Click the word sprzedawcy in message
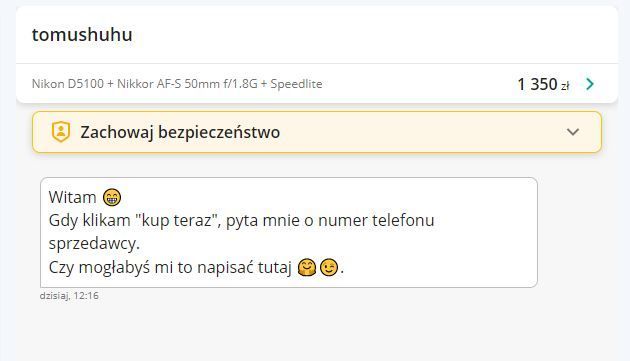The image size is (630, 361). (94, 244)
